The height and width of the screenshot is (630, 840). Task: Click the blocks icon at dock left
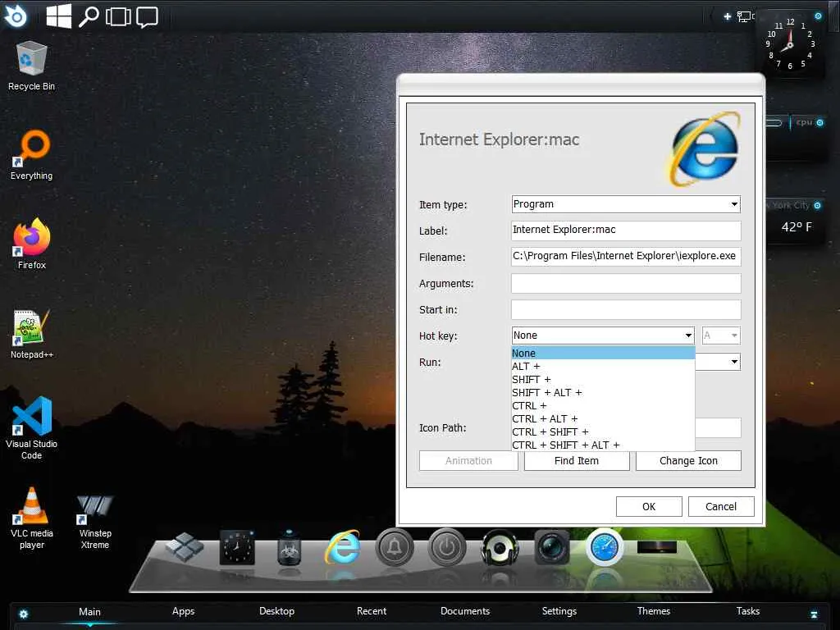[185, 546]
